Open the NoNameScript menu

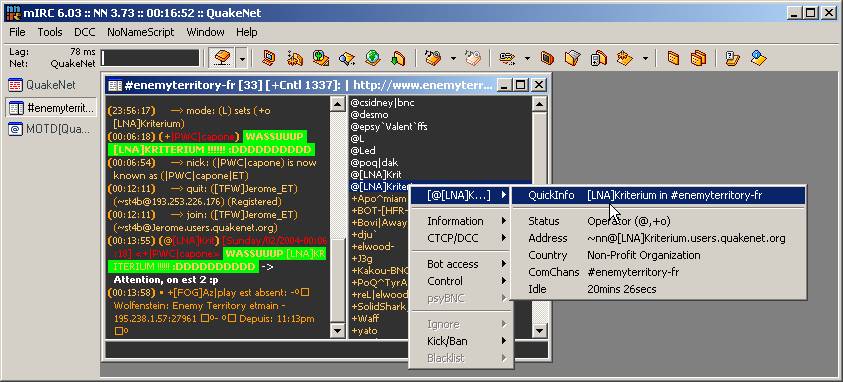click(x=141, y=32)
